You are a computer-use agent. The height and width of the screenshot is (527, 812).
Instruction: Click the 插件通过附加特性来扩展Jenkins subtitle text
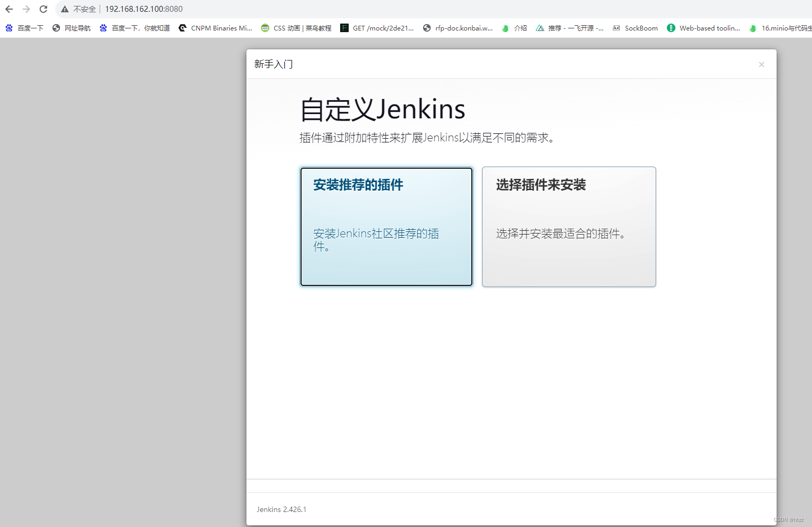[x=428, y=138]
